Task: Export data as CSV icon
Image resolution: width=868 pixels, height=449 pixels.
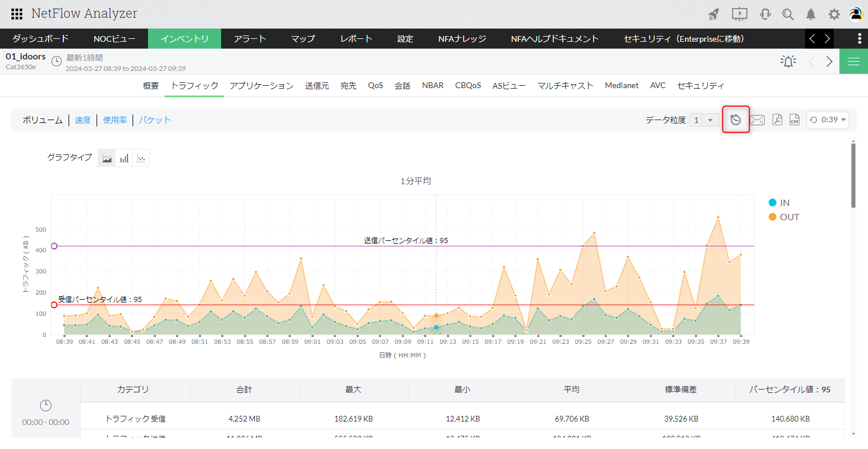Action: [x=794, y=120]
